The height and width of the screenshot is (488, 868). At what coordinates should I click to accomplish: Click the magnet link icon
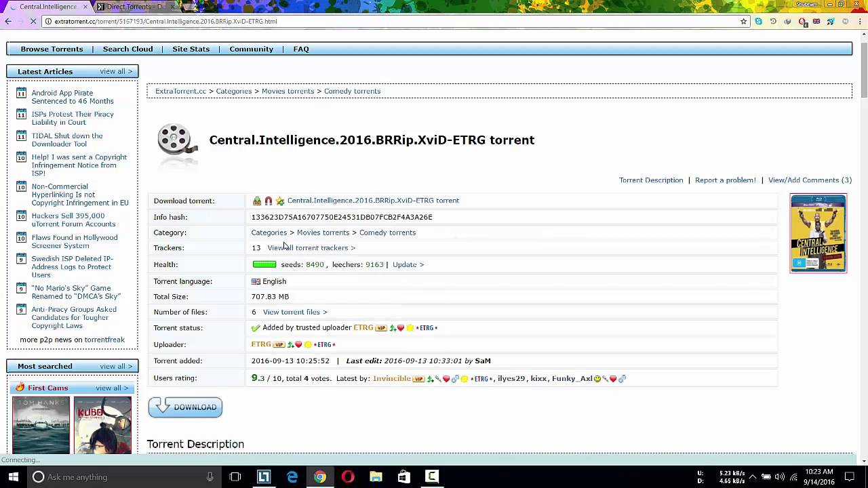tap(269, 201)
